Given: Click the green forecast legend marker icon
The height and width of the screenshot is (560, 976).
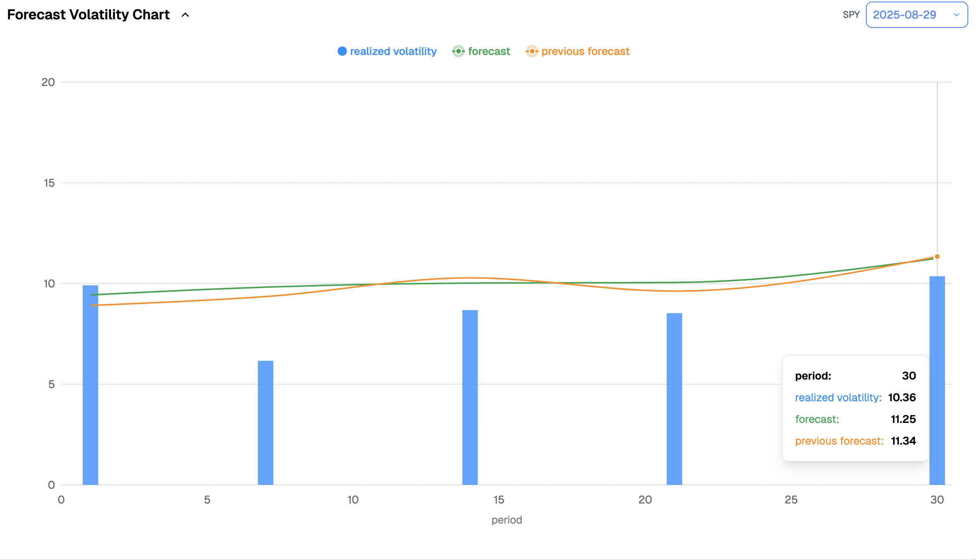Looking at the screenshot, I should pos(458,52).
